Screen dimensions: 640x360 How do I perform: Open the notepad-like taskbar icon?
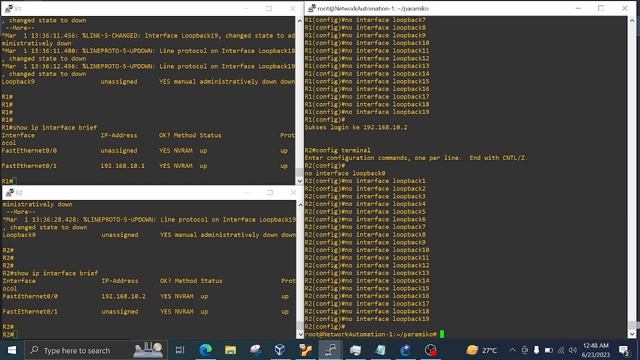(x=380, y=350)
